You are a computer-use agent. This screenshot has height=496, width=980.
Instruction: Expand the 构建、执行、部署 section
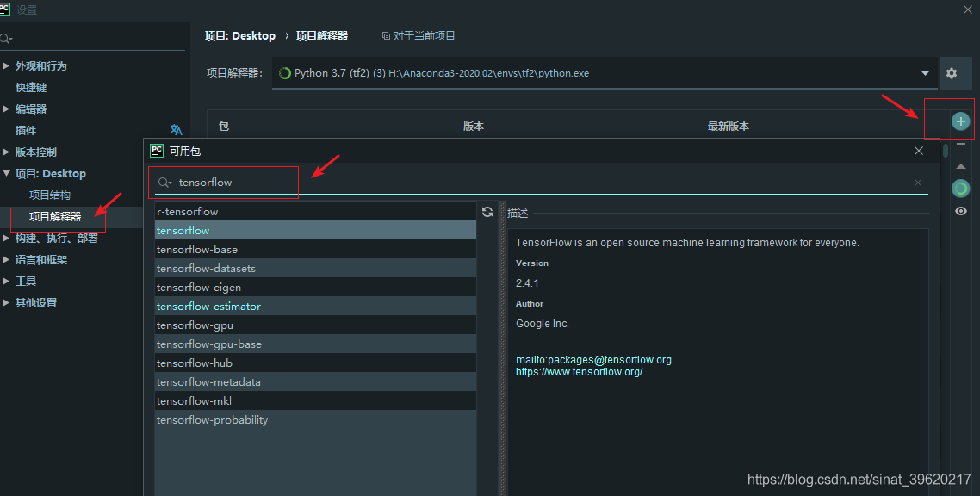6,238
